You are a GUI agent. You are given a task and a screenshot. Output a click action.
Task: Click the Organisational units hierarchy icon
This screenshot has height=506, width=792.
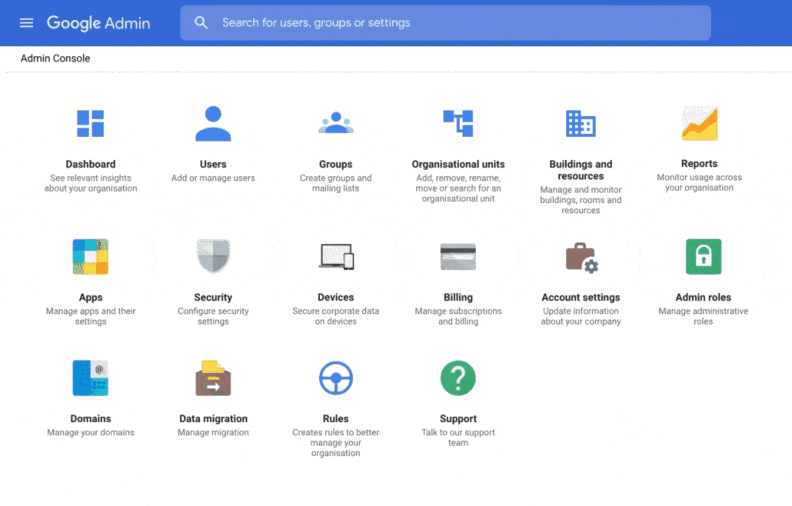[458, 123]
